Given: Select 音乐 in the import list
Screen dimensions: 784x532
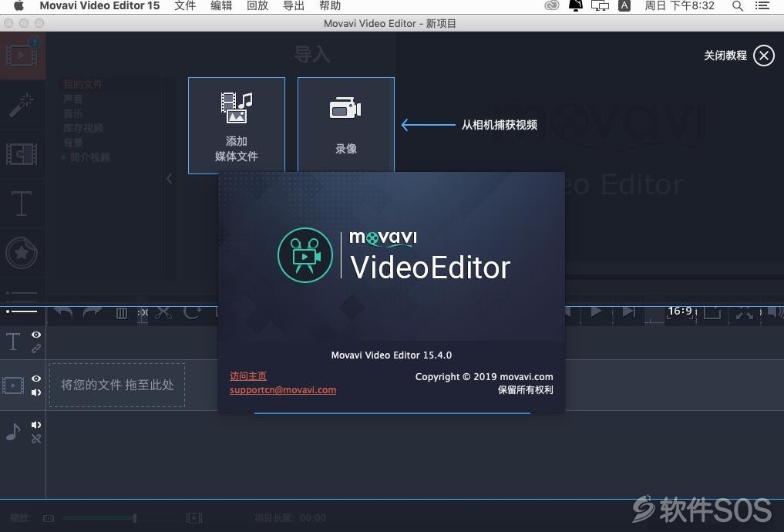Looking at the screenshot, I should 73,113.
